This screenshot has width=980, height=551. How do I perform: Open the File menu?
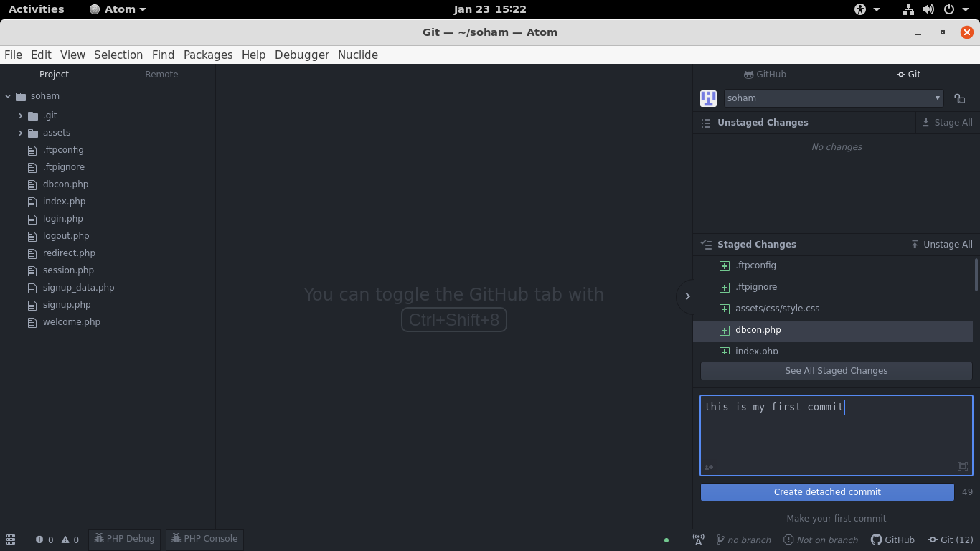[13, 55]
